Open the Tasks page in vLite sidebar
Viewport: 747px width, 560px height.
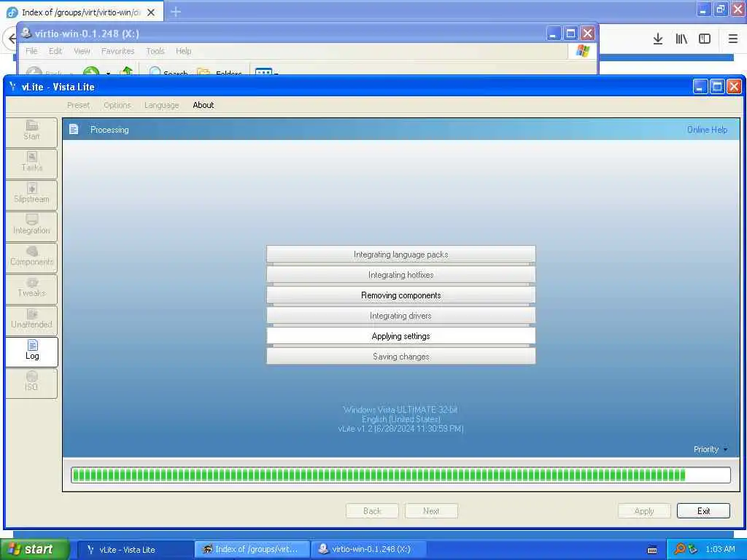click(31, 163)
